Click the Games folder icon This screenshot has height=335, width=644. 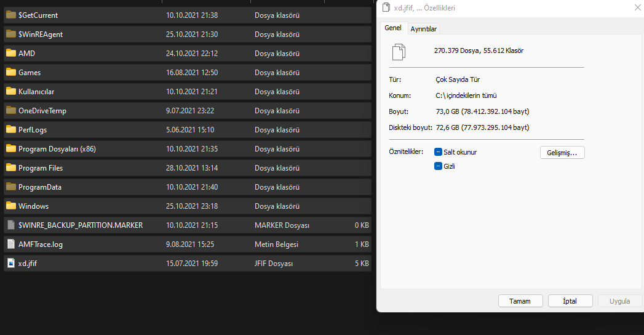pyautogui.click(x=10, y=72)
